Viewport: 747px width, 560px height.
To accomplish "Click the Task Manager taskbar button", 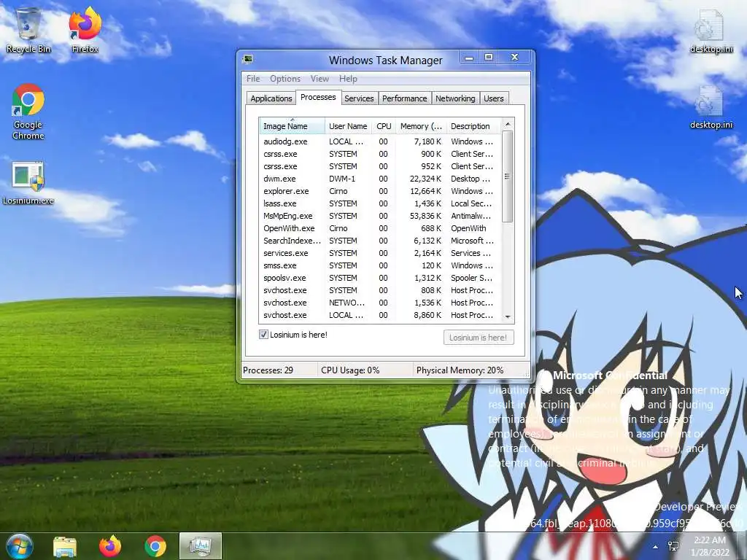I will click(201, 546).
